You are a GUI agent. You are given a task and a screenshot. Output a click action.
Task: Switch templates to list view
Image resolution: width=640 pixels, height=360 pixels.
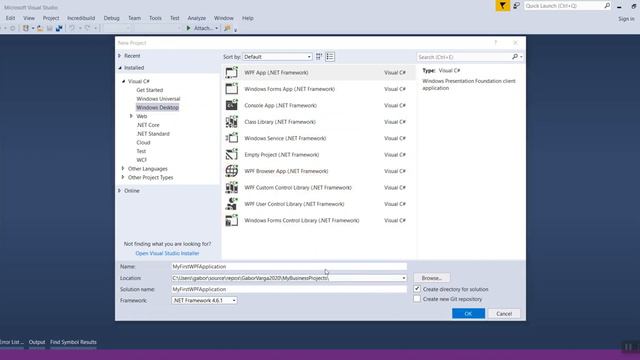(x=330, y=57)
